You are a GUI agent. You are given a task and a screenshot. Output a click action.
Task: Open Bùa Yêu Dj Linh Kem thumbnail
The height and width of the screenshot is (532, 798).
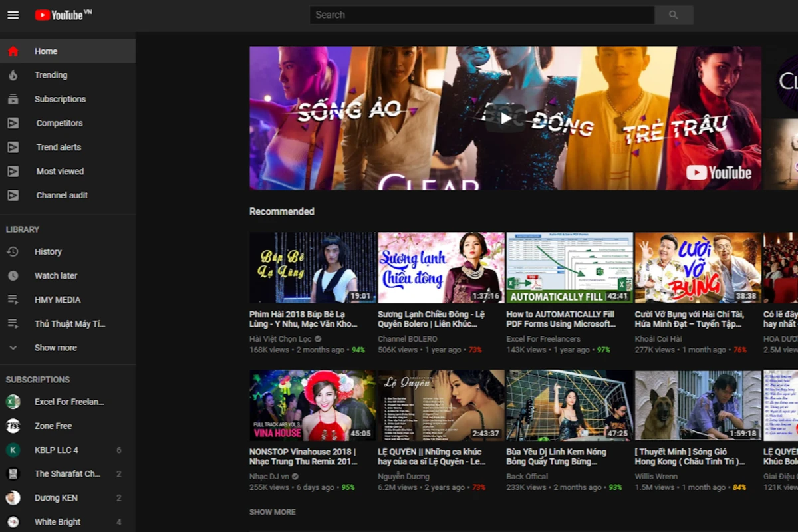coord(570,405)
